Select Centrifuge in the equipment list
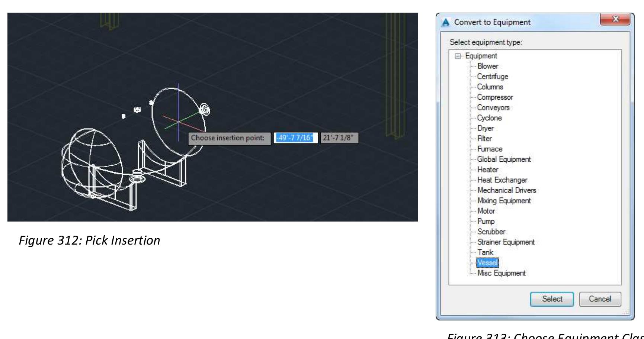 493,77
